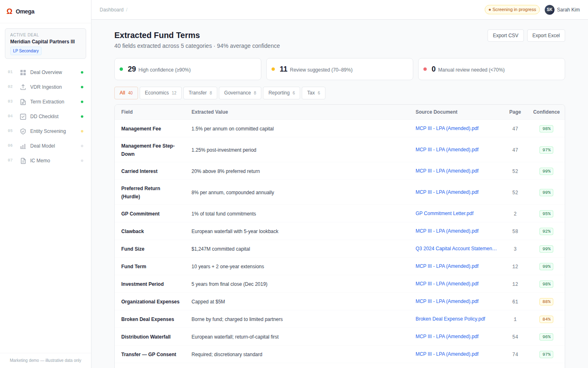The image size is (588, 368).
Task: Open the Broken Deal Expense Policy.pdf link
Action: pyautogui.click(x=450, y=319)
